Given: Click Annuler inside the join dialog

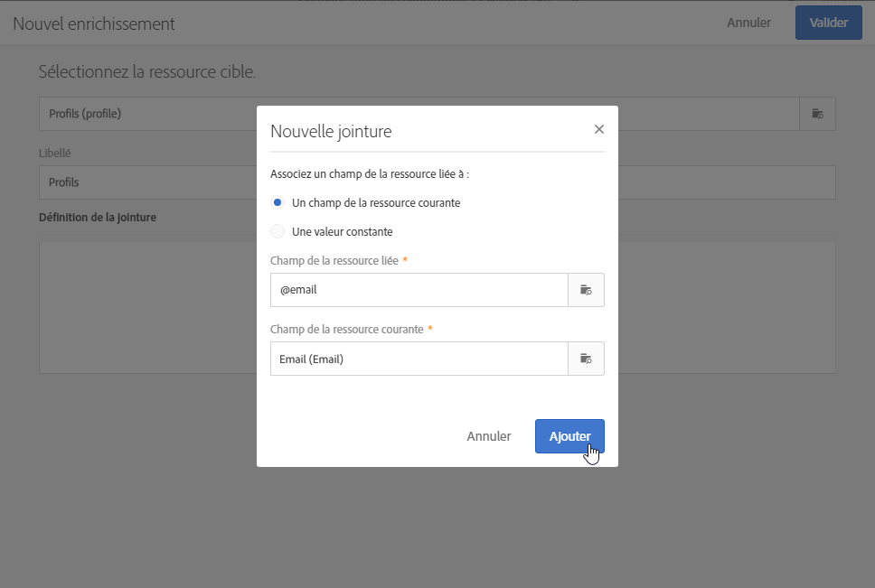Looking at the screenshot, I should [489, 436].
